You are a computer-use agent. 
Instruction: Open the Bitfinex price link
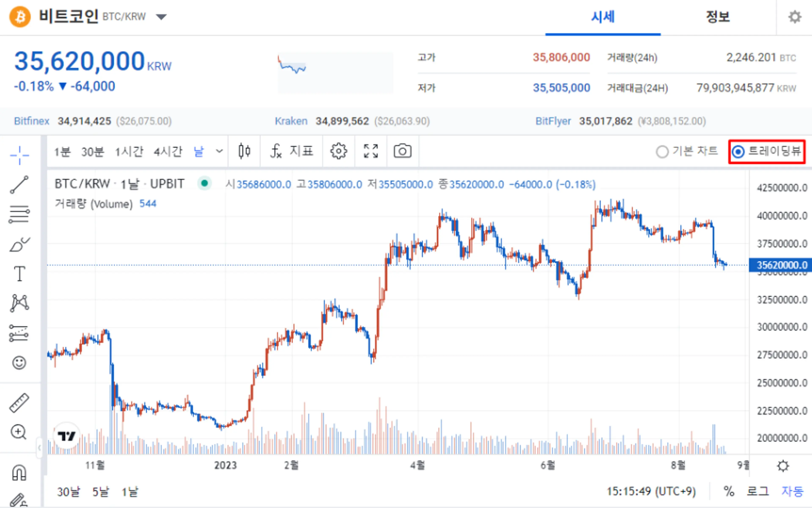tap(32, 121)
